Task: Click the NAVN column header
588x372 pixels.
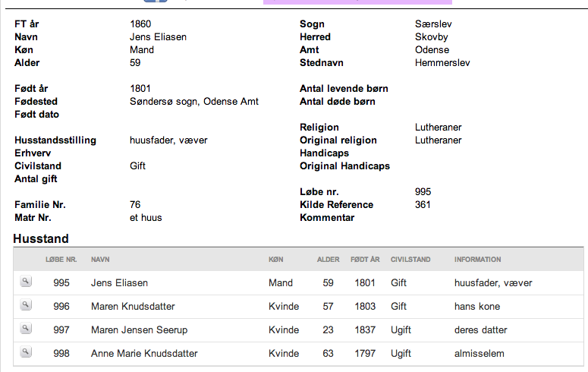Action: (x=100, y=260)
